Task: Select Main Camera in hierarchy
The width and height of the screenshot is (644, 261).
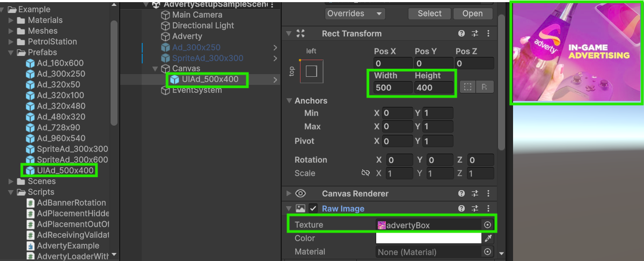Action: [x=197, y=15]
